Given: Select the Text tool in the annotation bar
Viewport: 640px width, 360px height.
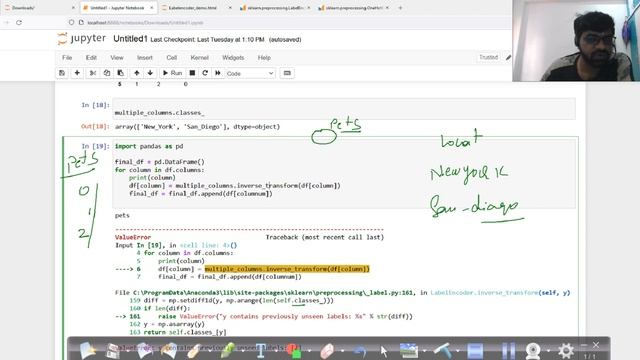Looking at the screenshot, I should pos(261,350).
